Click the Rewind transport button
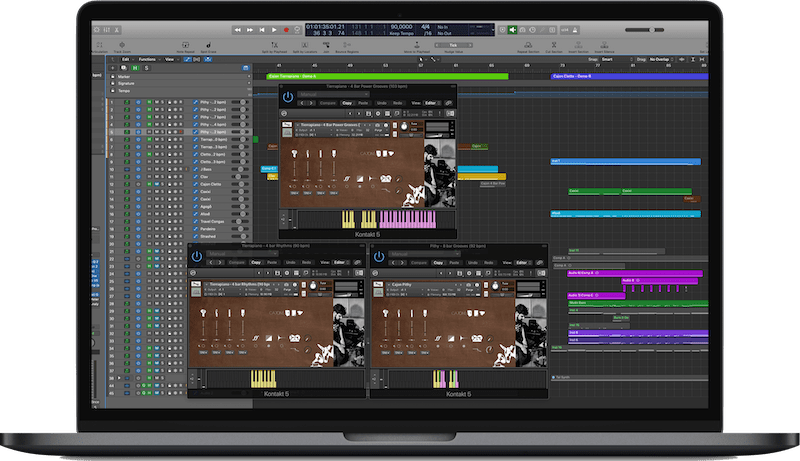Screen dimensions: 800x461 pos(238,30)
